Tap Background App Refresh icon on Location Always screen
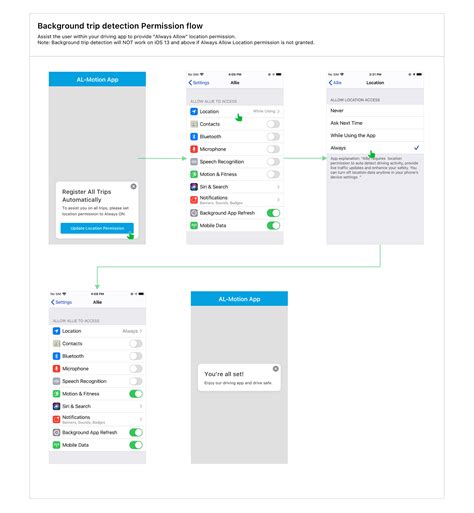 pos(56,432)
